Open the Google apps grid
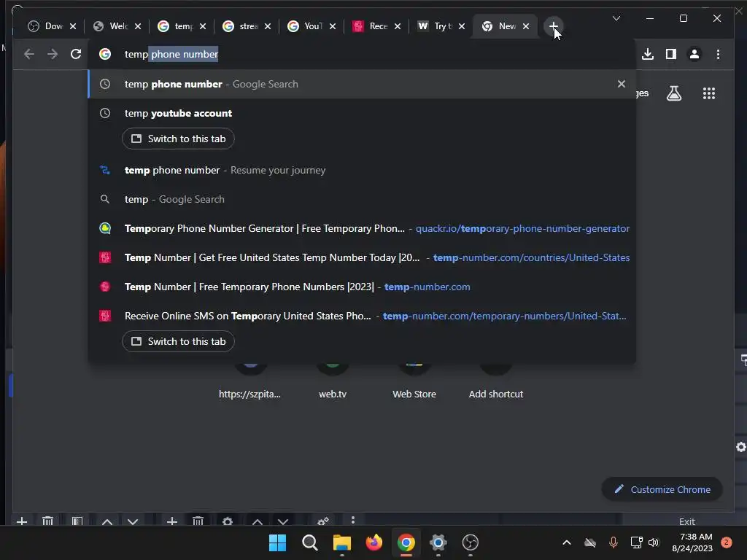 (x=709, y=93)
